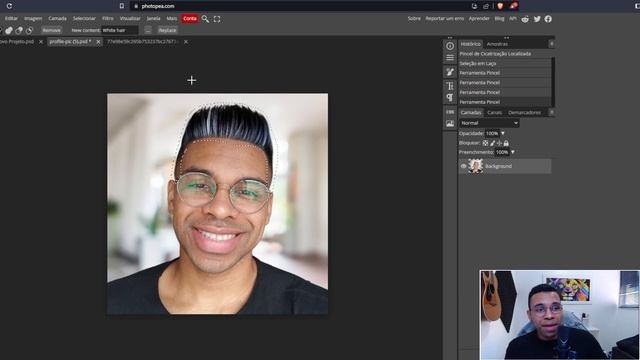Click the Replace button
Screen dimensions: 640x360
tap(167, 30)
